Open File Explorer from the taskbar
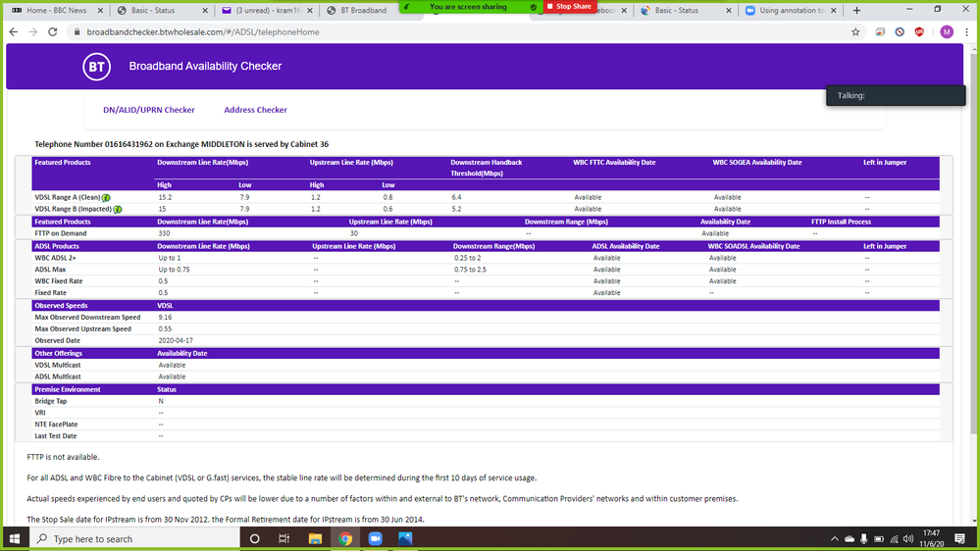 (314, 539)
